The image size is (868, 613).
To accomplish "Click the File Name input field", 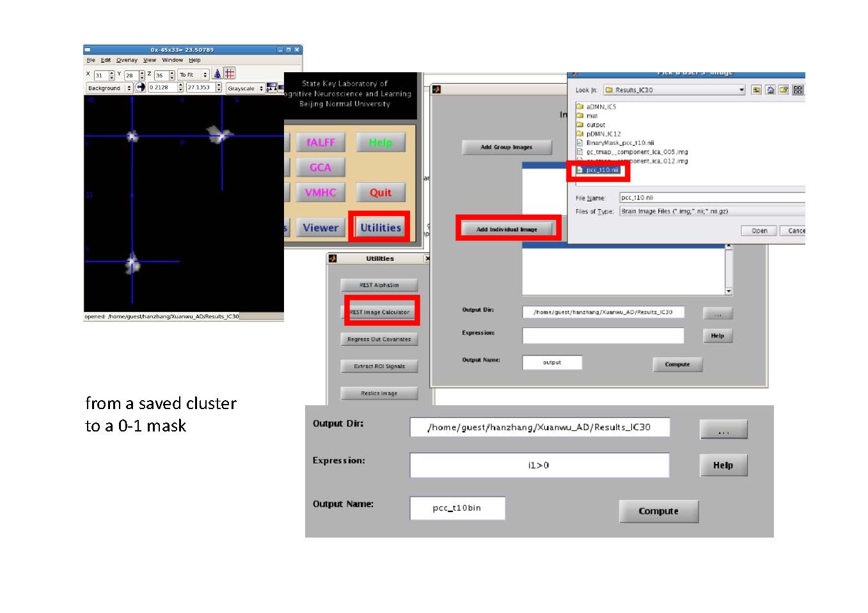I will pos(712,198).
